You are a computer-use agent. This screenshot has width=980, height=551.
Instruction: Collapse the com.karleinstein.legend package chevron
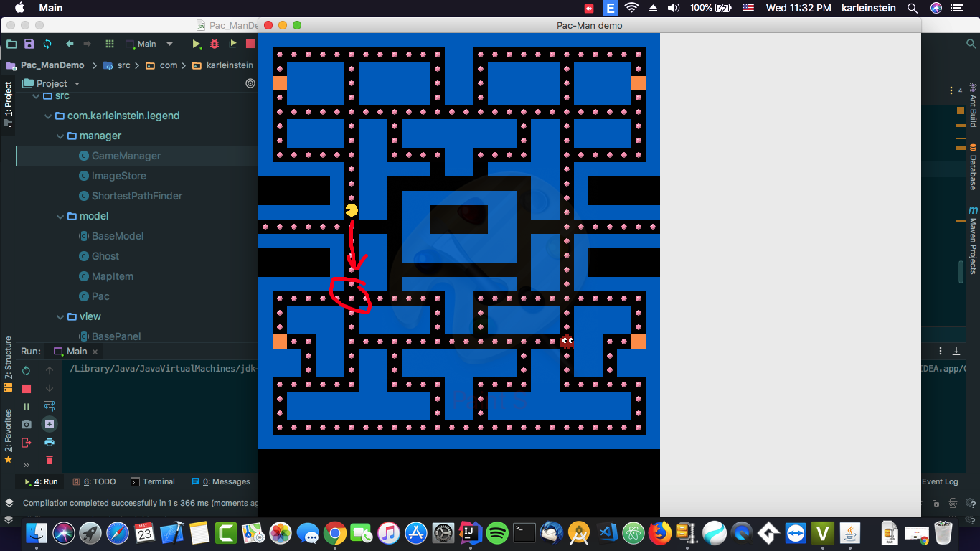click(48, 116)
